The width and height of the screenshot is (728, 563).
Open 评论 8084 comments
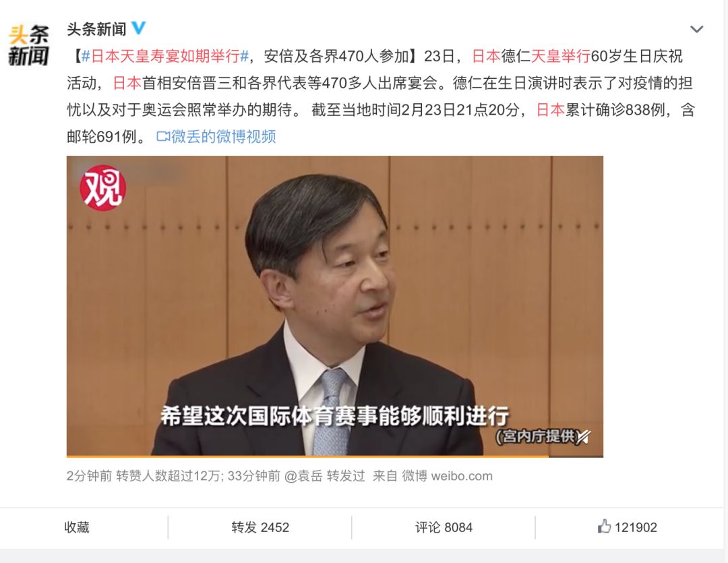(x=444, y=527)
